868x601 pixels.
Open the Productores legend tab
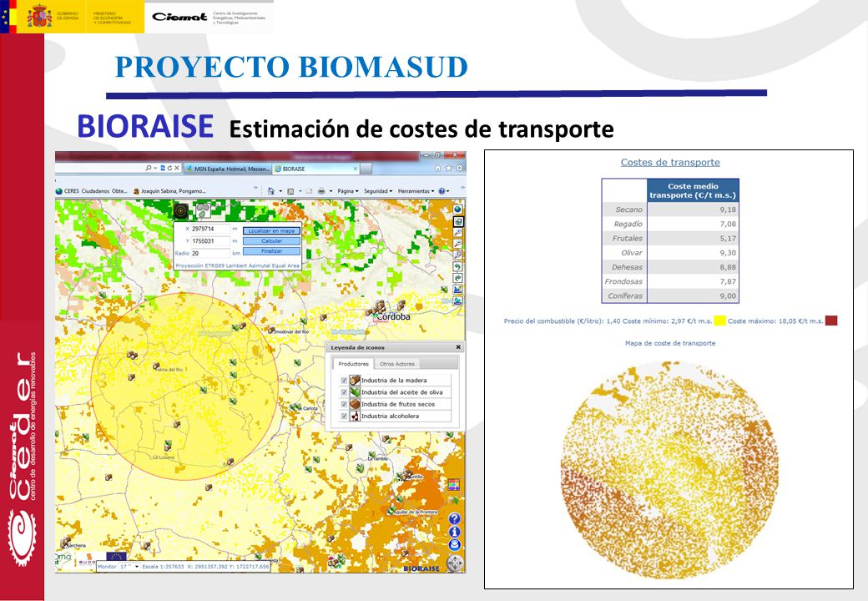[x=354, y=364]
